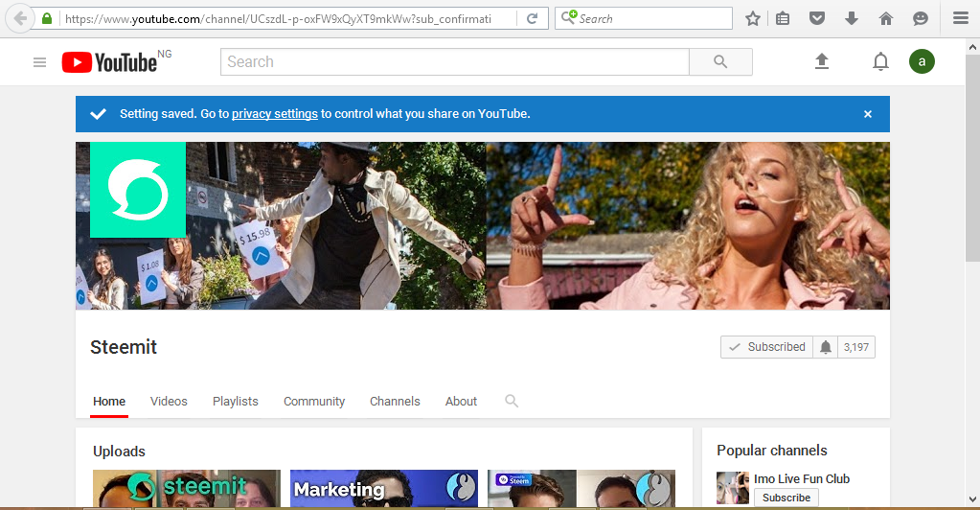
Task: Open the upload video icon
Action: (822, 61)
